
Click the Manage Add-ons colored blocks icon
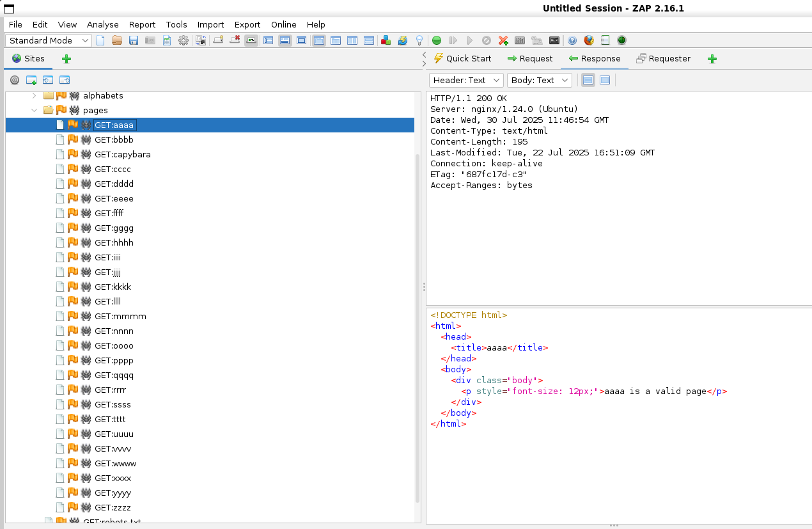[x=386, y=40]
